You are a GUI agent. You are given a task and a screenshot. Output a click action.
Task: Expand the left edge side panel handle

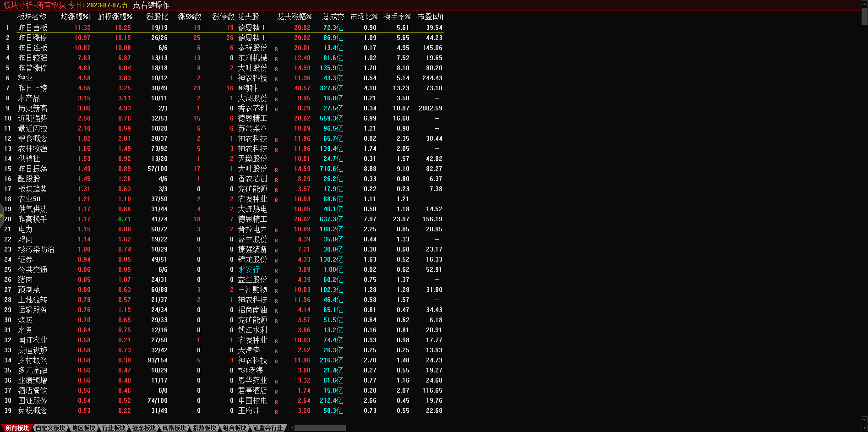[2, 215]
